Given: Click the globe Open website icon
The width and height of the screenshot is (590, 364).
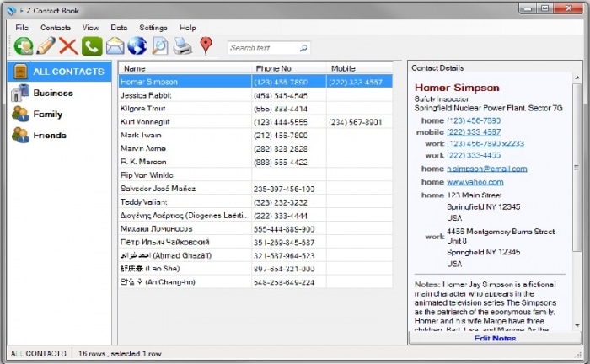Looking at the screenshot, I should click(137, 45).
